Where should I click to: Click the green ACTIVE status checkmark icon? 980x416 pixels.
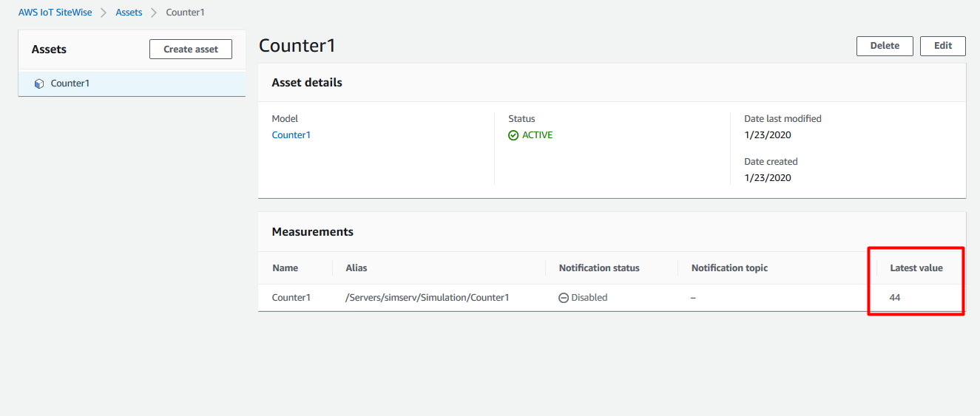(513, 135)
